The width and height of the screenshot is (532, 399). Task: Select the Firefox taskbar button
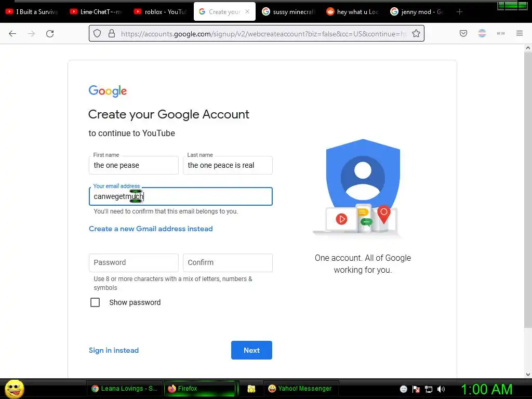(x=199, y=389)
